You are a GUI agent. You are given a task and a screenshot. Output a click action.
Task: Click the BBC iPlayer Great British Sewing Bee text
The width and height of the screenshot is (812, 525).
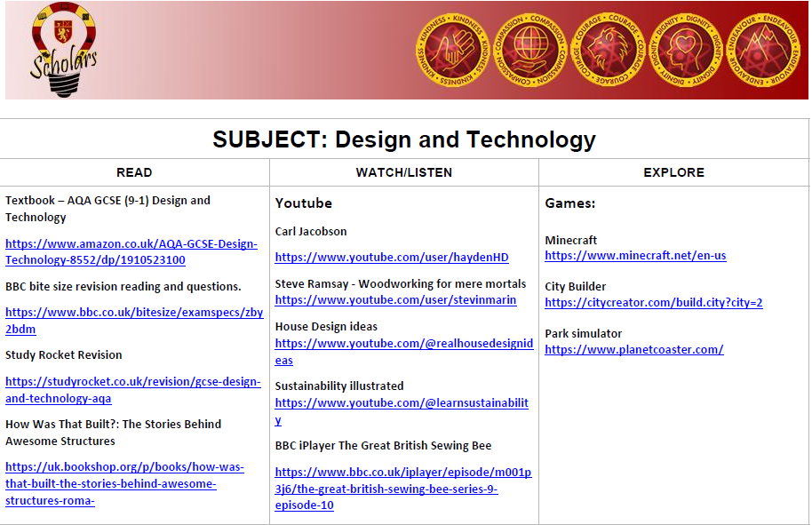click(x=383, y=446)
